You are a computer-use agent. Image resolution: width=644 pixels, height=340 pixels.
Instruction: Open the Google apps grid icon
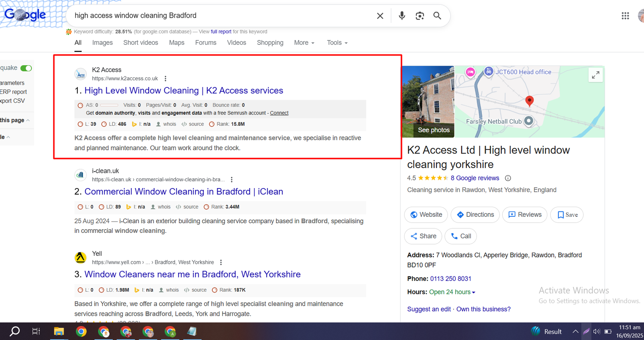tap(625, 16)
